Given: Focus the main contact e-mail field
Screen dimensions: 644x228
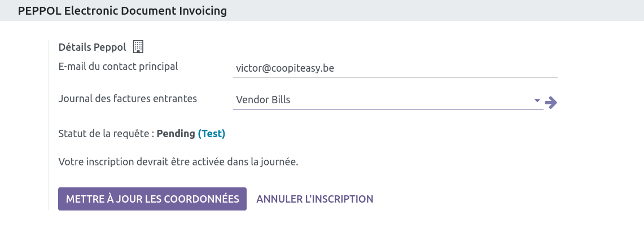Looking at the screenshot, I should point(395,68).
